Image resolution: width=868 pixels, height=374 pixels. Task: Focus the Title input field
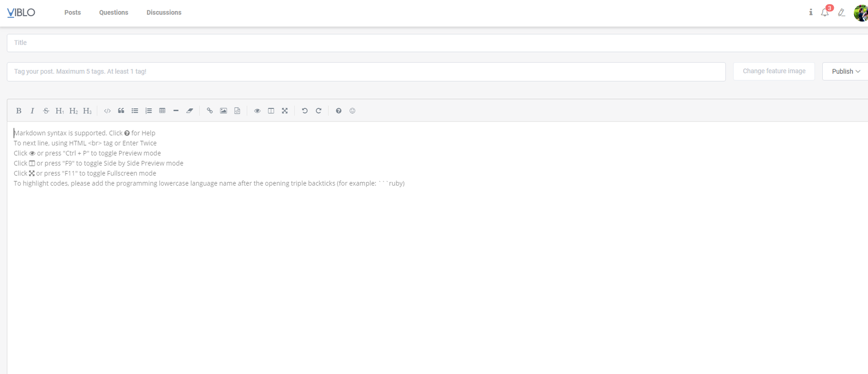(x=437, y=43)
